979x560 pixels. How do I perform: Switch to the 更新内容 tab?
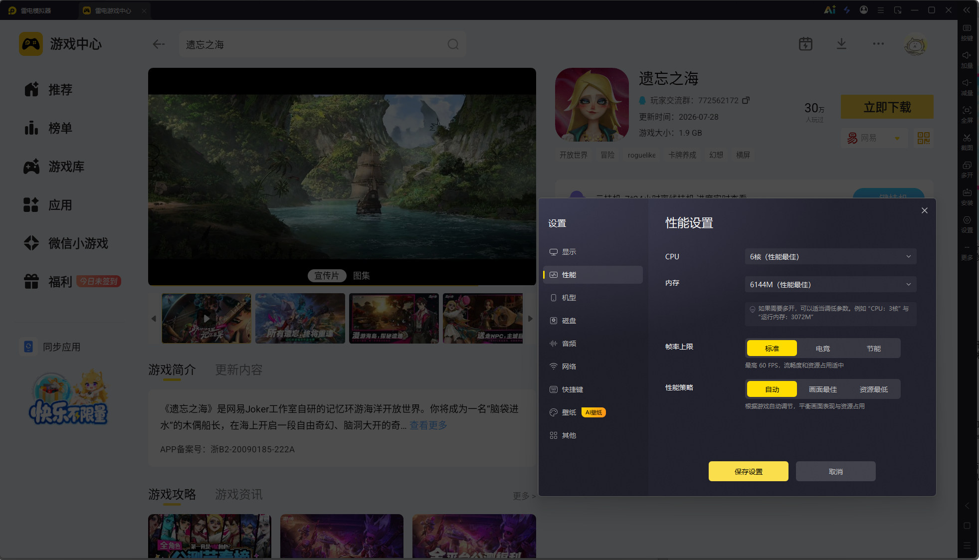(239, 370)
